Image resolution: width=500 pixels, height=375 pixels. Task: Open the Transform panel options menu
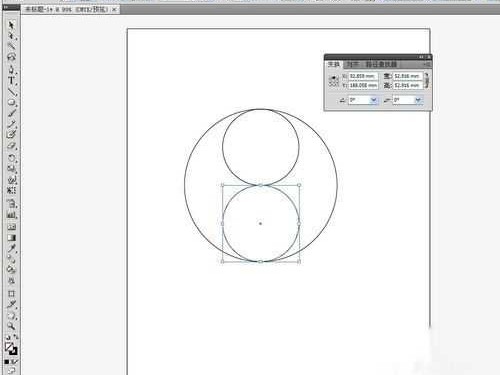427,64
